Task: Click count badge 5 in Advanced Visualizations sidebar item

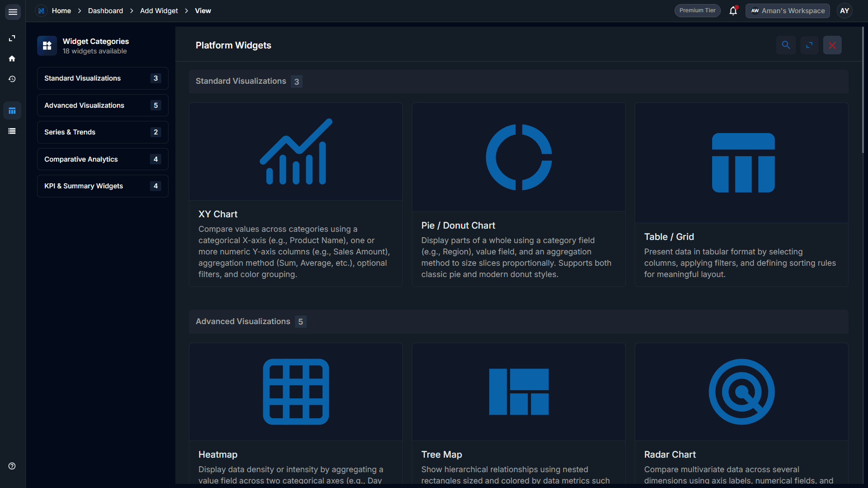Action: click(x=155, y=105)
